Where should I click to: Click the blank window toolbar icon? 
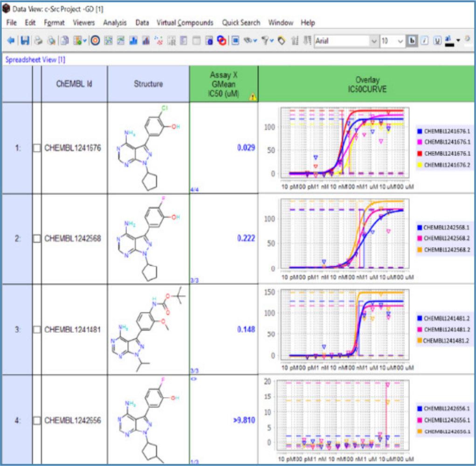coord(196,41)
